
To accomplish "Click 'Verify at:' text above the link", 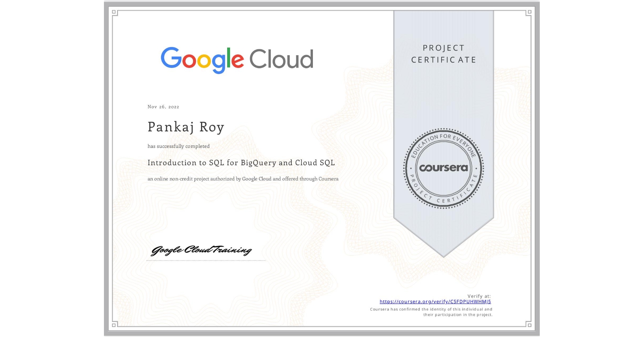I will 479,295.
